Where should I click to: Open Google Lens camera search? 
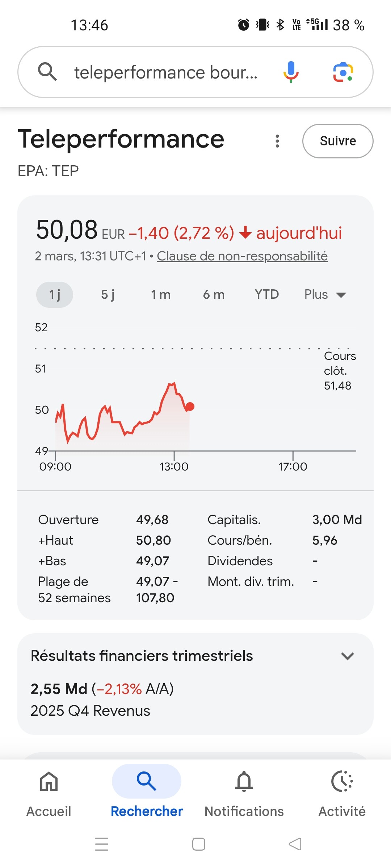343,72
